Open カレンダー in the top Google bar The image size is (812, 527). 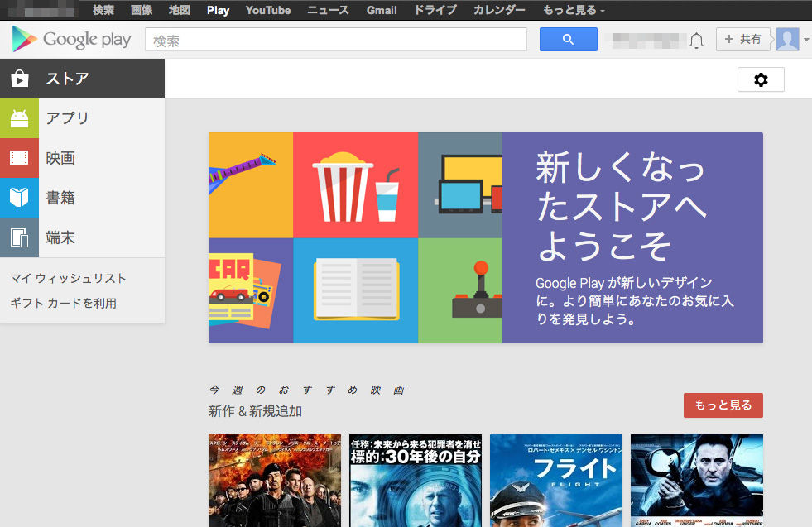(499, 10)
